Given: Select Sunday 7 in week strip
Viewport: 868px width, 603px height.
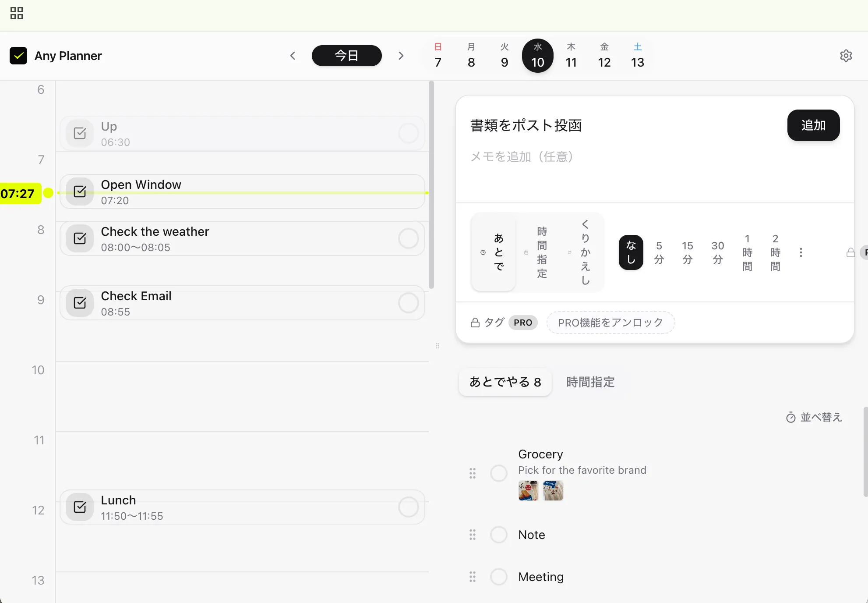Looking at the screenshot, I should click(438, 56).
